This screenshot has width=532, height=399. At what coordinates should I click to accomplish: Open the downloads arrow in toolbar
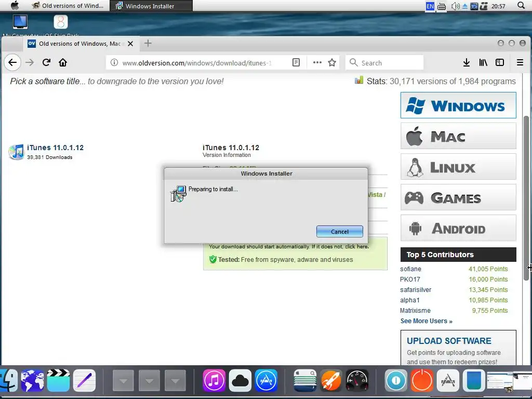(x=467, y=62)
